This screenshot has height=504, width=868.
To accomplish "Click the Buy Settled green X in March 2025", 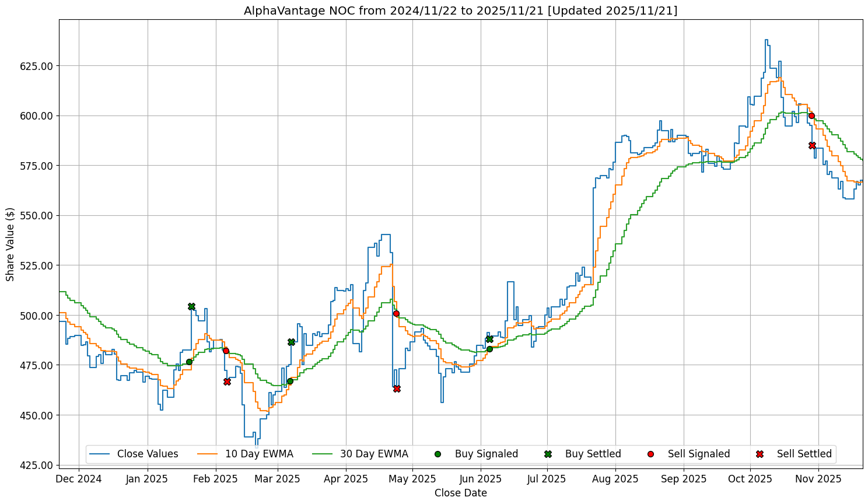I will click(291, 342).
